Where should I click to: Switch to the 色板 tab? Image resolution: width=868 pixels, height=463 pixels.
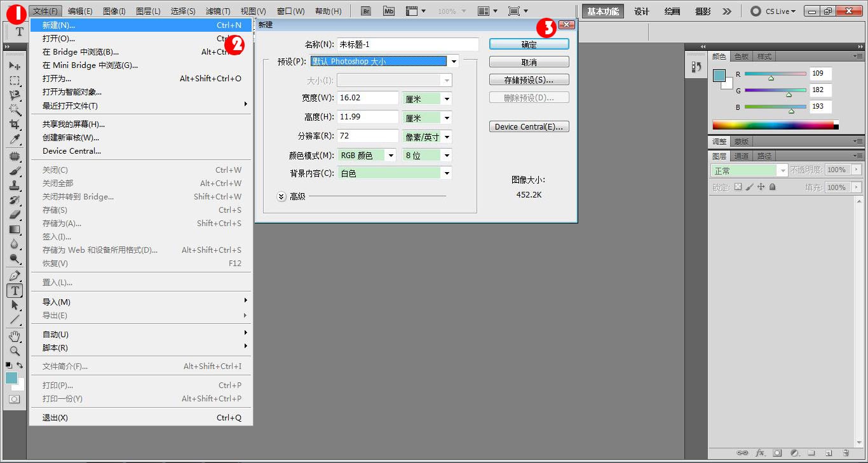pos(742,57)
